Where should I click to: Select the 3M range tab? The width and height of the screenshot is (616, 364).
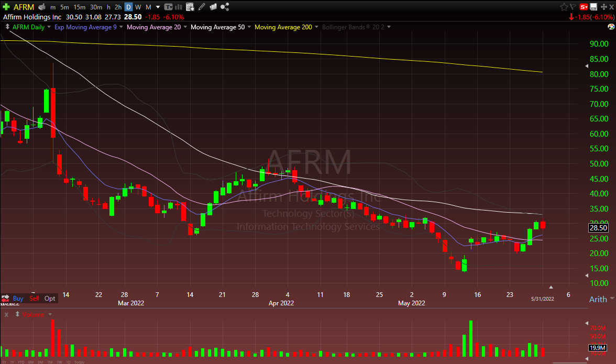pos(40,362)
